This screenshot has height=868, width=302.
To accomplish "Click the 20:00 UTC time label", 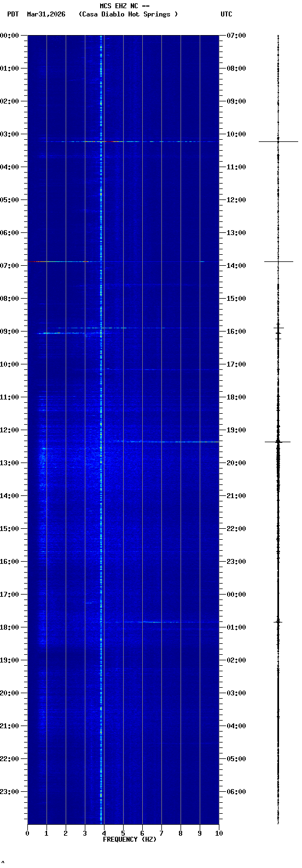I will pyautogui.click(x=236, y=463).
